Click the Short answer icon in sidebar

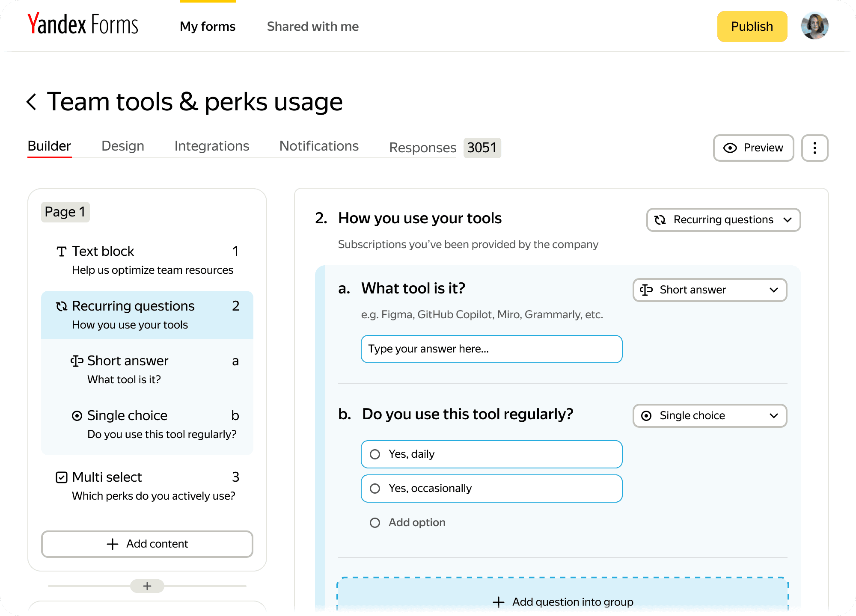pyautogui.click(x=77, y=361)
